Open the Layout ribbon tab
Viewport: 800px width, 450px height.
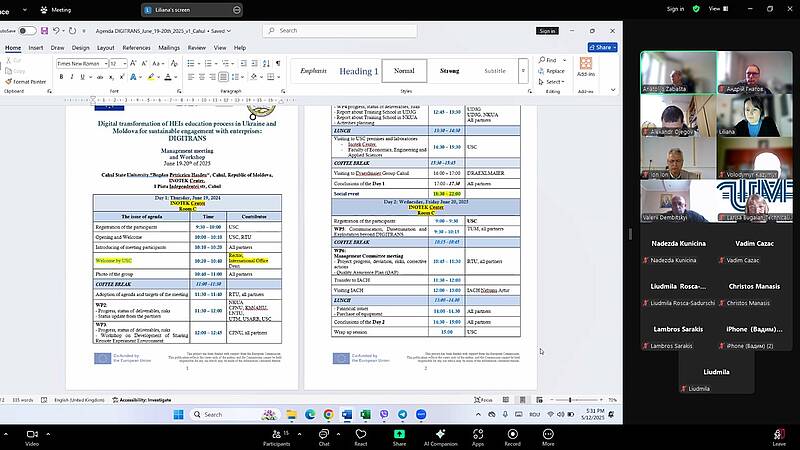pyautogui.click(x=106, y=47)
